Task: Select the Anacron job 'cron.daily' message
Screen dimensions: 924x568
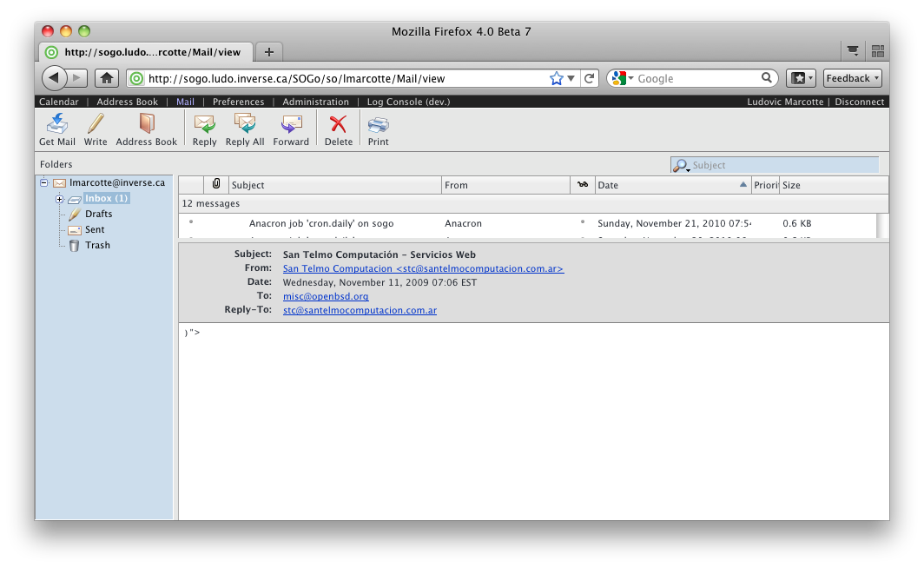Action: pyautogui.click(x=321, y=223)
